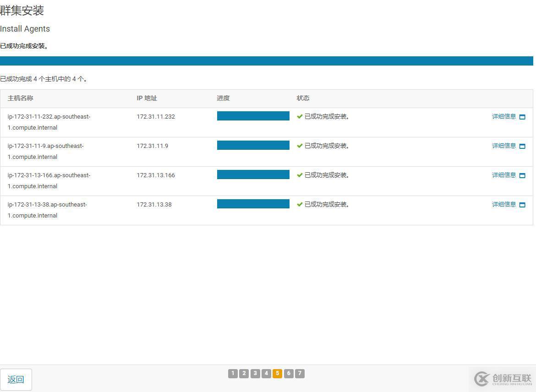Click summary text 已成功完成 4 个主机中的 4 个
536x392 pixels.
click(44, 79)
